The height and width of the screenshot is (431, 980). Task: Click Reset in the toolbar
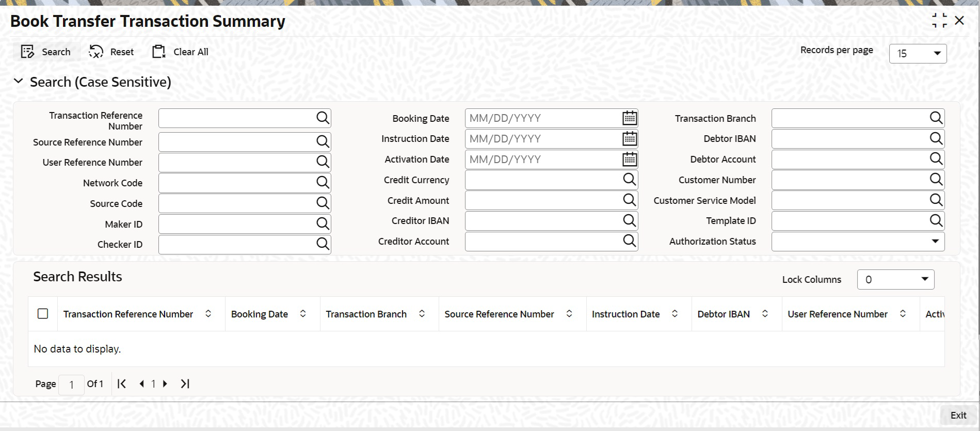pyautogui.click(x=111, y=52)
